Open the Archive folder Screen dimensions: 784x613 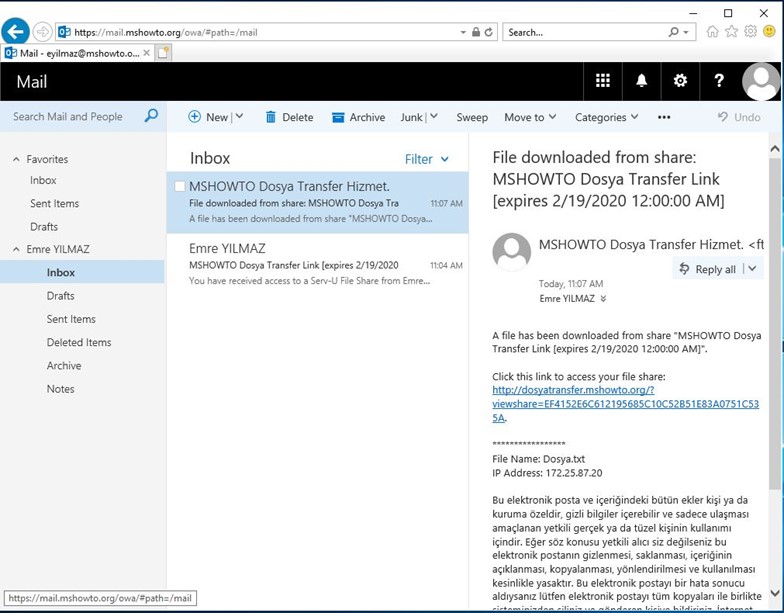coord(64,366)
